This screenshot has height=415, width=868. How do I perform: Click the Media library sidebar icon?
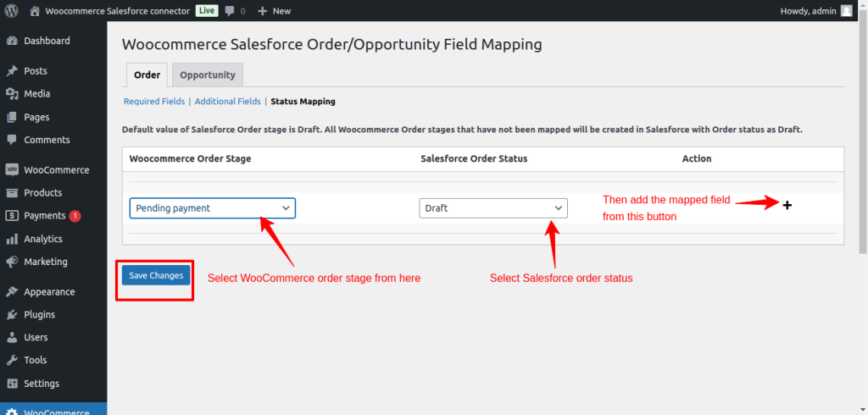tap(12, 94)
